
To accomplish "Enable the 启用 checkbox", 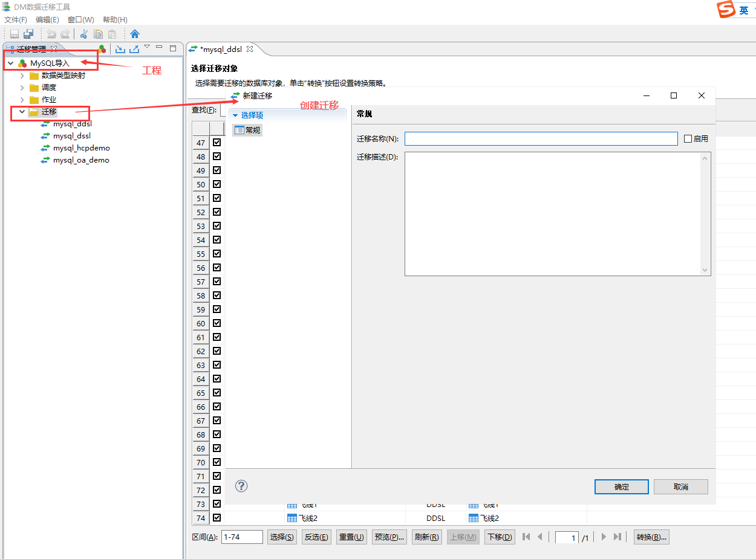I will tap(688, 139).
